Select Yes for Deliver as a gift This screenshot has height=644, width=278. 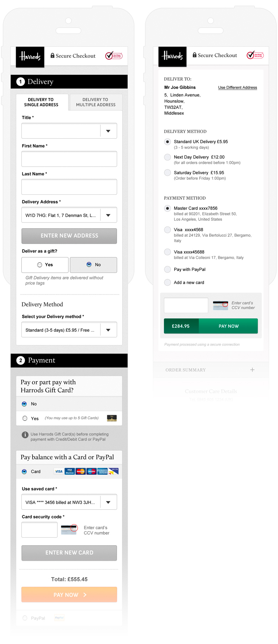(x=40, y=265)
